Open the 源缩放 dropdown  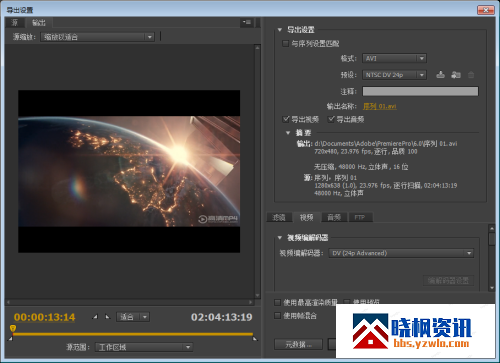97,37
